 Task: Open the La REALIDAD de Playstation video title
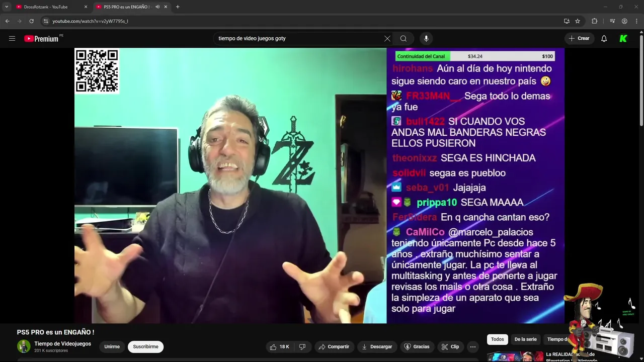pyautogui.click(x=572, y=357)
